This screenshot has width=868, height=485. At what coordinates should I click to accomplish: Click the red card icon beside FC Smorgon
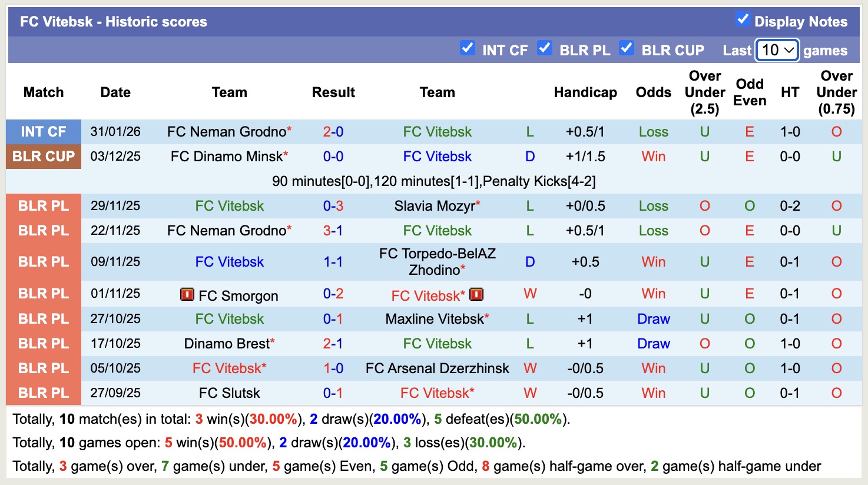(187, 294)
